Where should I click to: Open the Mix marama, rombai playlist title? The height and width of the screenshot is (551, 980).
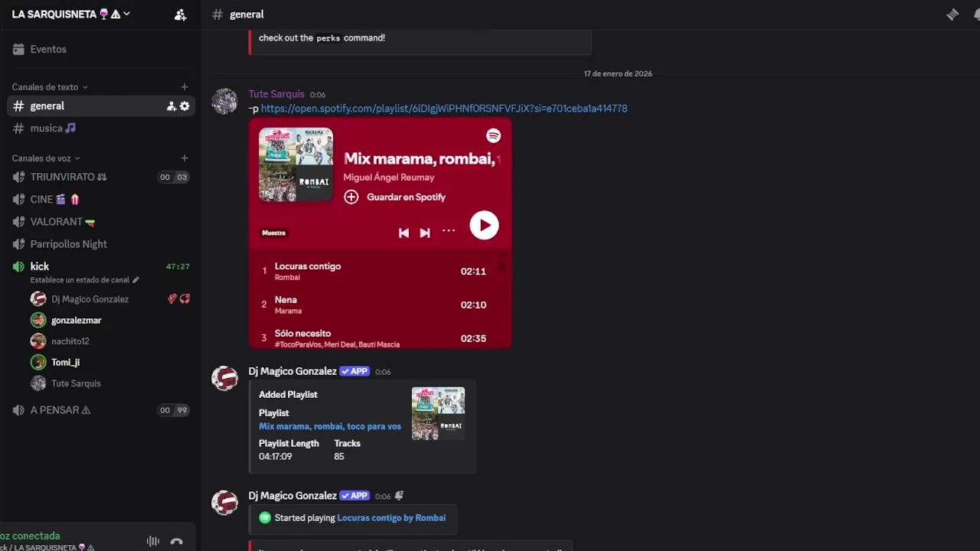421,158
